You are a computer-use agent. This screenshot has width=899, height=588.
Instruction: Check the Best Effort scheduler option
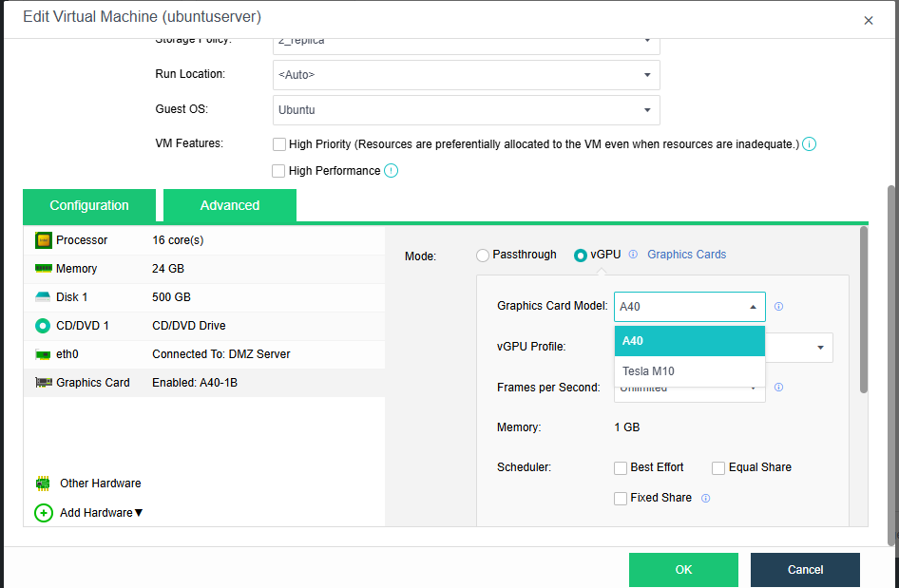click(x=621, y=467)
